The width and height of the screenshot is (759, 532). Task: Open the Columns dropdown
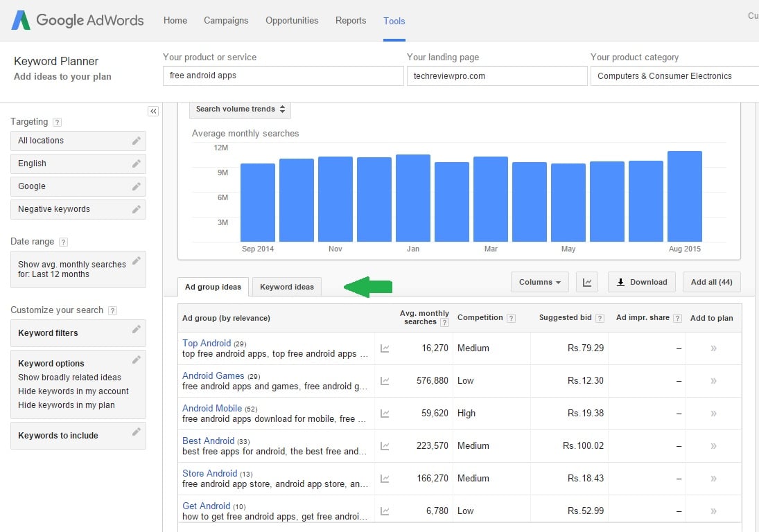click(x=539, y=282)
